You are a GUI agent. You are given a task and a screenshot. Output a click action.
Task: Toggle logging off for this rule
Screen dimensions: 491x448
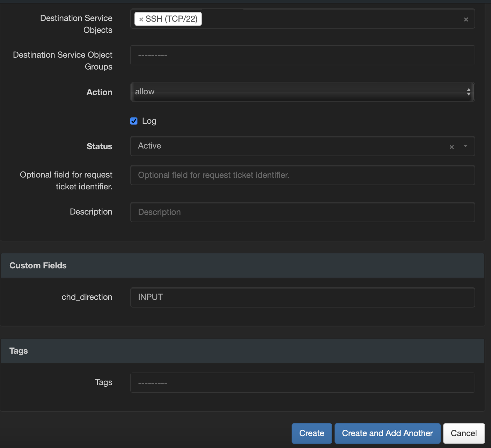[x=134, y=121]
